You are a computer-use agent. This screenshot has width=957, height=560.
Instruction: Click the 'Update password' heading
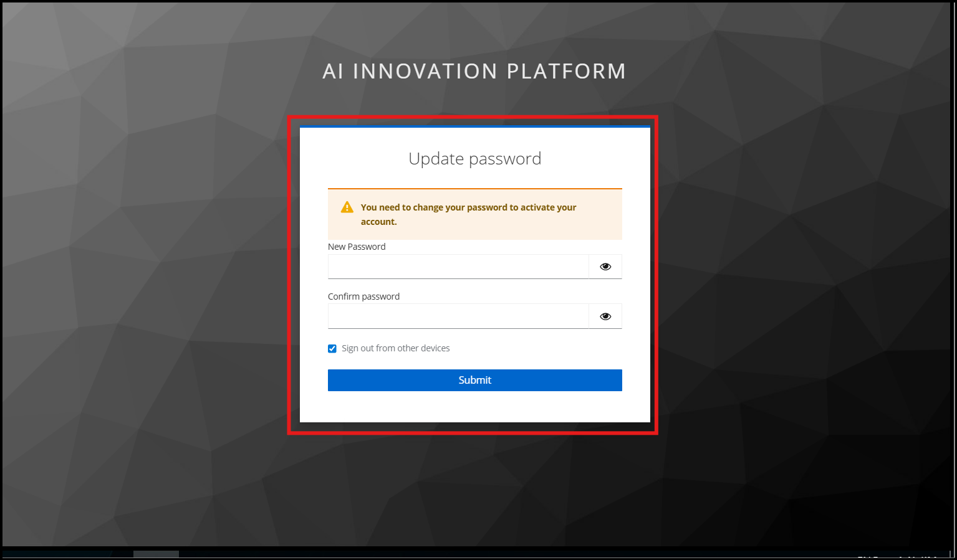(475, 159)
